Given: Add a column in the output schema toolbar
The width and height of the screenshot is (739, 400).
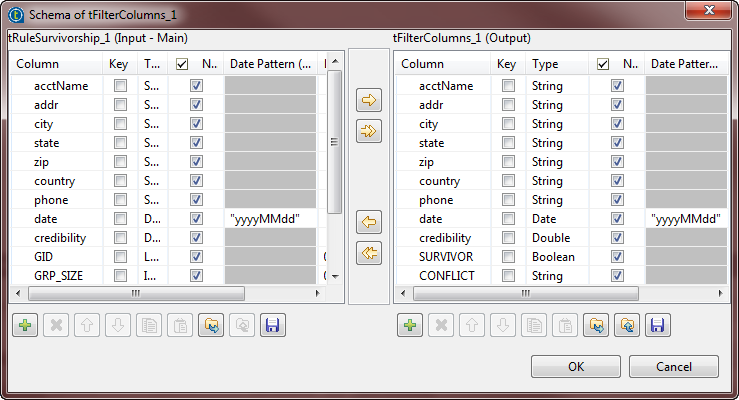Looking at the screenshot, I should (410, 325).
